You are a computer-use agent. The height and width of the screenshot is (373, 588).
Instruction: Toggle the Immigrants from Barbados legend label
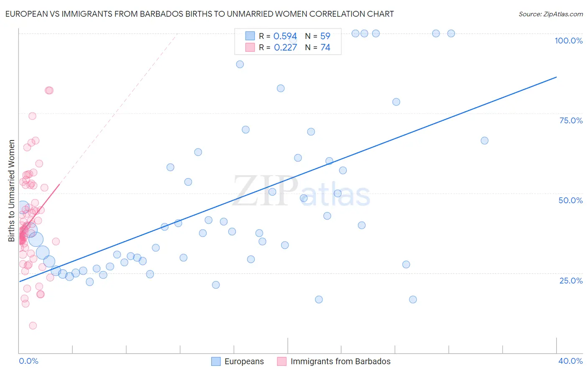340,361
